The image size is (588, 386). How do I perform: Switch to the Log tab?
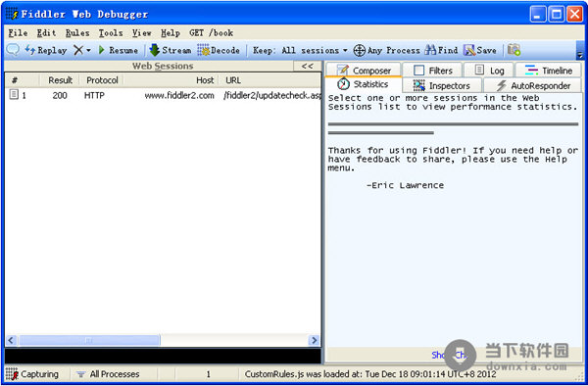click(489, 71)
